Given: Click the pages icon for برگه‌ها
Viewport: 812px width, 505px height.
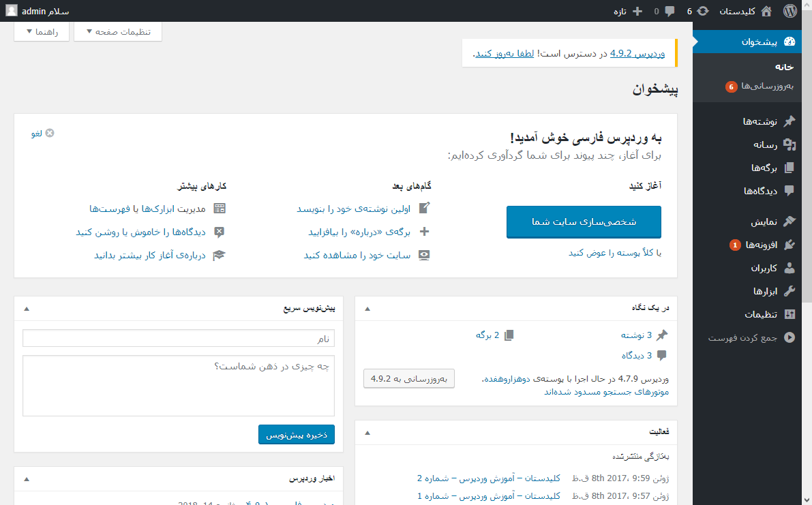Looking at the screenshot, I should 790,168.
